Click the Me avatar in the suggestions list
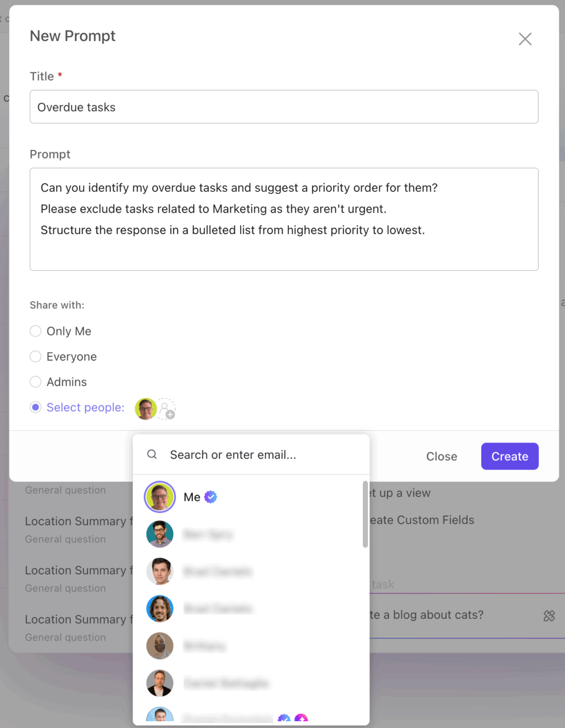The height and width of the screenshot is (728, 565). click(160, 497)
